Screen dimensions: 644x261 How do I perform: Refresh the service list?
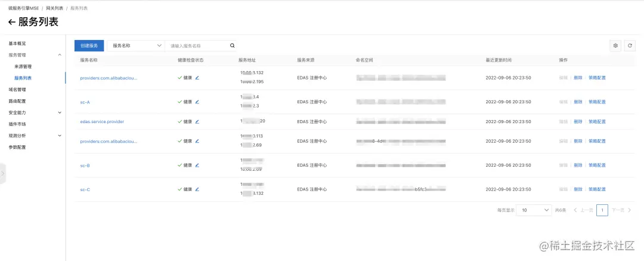tap(630, 46)
